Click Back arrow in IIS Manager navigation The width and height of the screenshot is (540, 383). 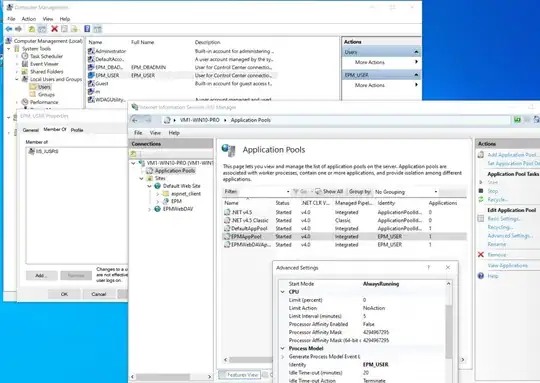pyautogui.click(x=135, y=120)
